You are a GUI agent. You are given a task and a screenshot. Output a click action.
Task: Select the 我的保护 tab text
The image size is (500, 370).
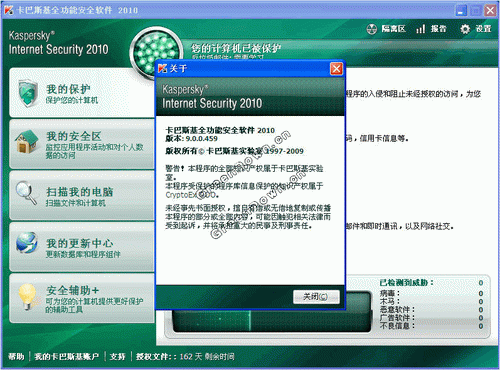click(x=68, y=89)
